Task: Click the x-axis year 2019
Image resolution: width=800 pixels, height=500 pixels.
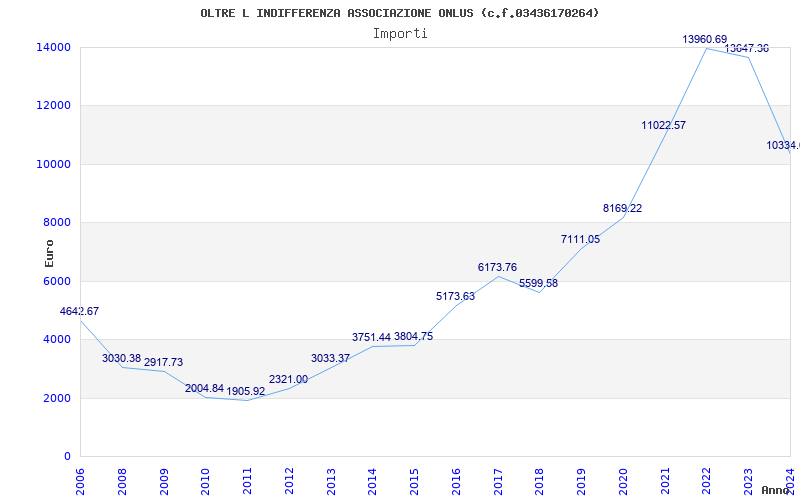Action: pyautogui.click(x=581, y=481)
